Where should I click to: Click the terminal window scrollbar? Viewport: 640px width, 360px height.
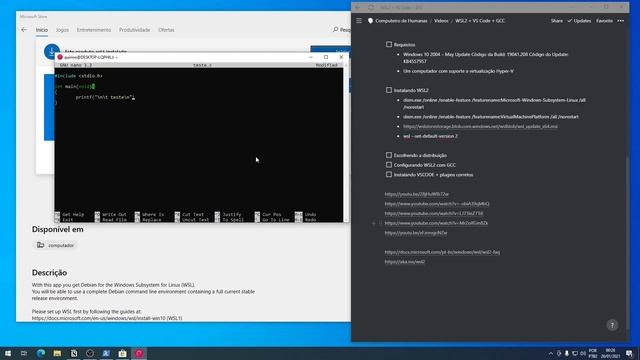347,143
